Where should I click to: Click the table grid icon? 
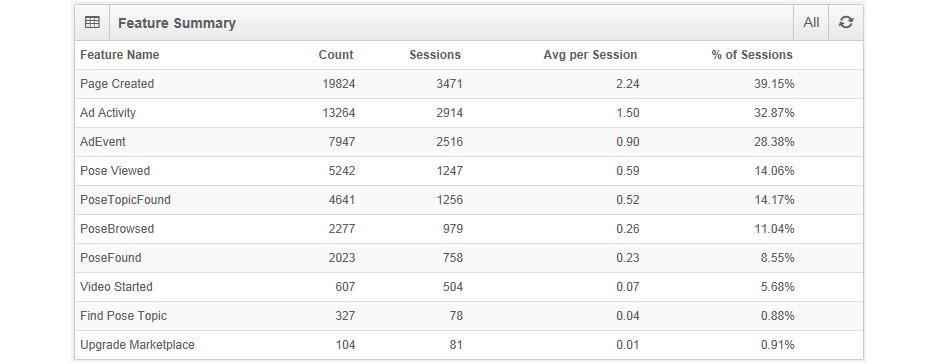(92, 23)
